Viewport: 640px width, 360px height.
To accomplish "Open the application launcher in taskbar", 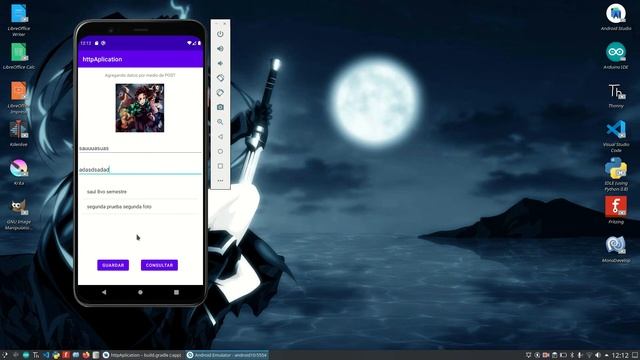I will (4, 355).
